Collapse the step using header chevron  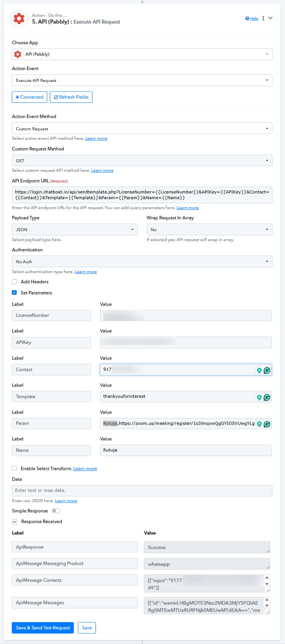point(271,18)
